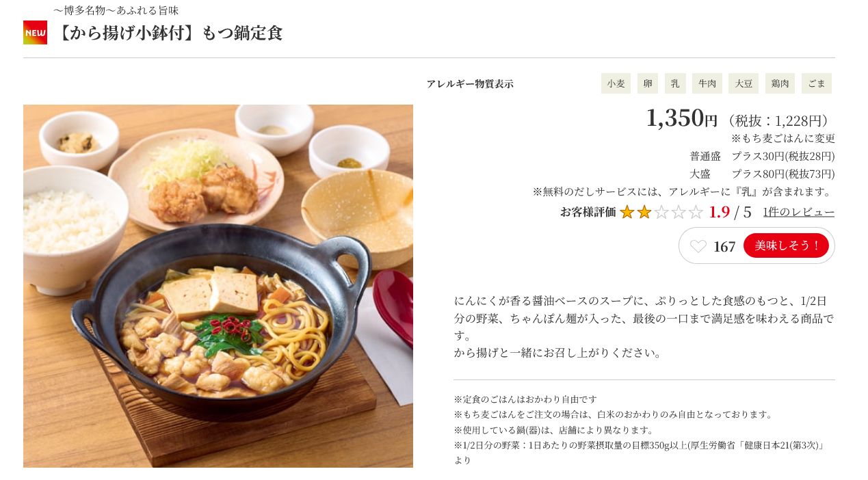Select the 乳 allergen tag

[x=675, y=83]
